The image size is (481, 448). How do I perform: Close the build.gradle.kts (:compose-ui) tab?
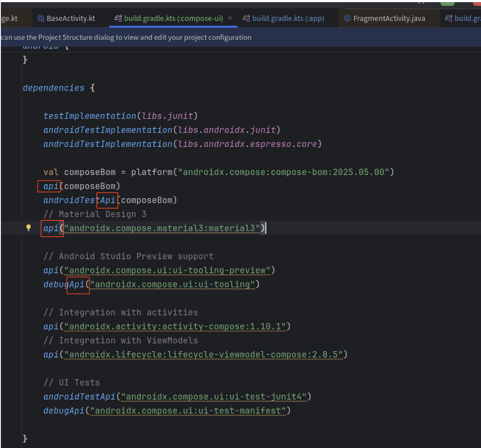click(x=230, y=18)
